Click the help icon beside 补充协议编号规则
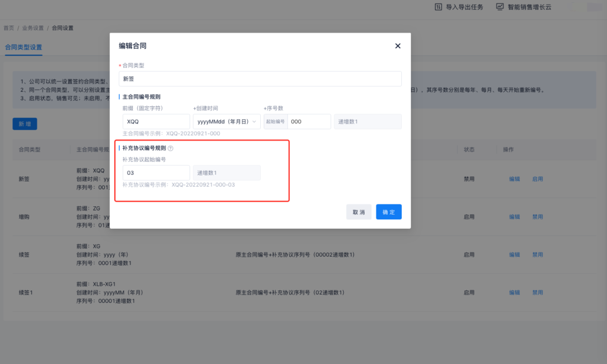Screen dimensions: 607x364 171,148
